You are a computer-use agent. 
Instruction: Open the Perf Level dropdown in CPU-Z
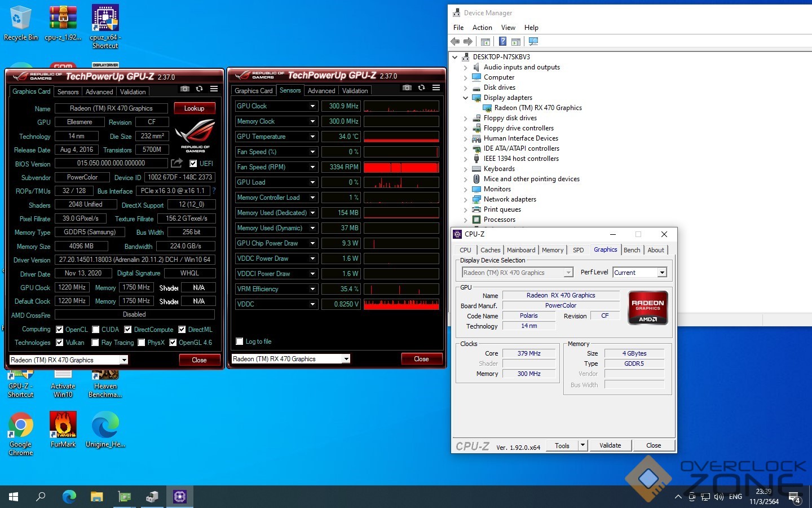tap(662, 273)
